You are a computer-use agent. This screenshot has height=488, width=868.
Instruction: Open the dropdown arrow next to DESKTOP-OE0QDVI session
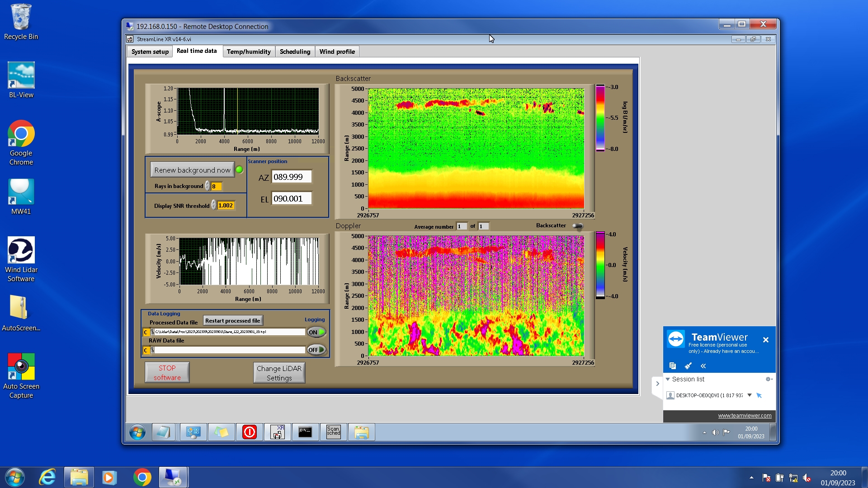[750, 395]
